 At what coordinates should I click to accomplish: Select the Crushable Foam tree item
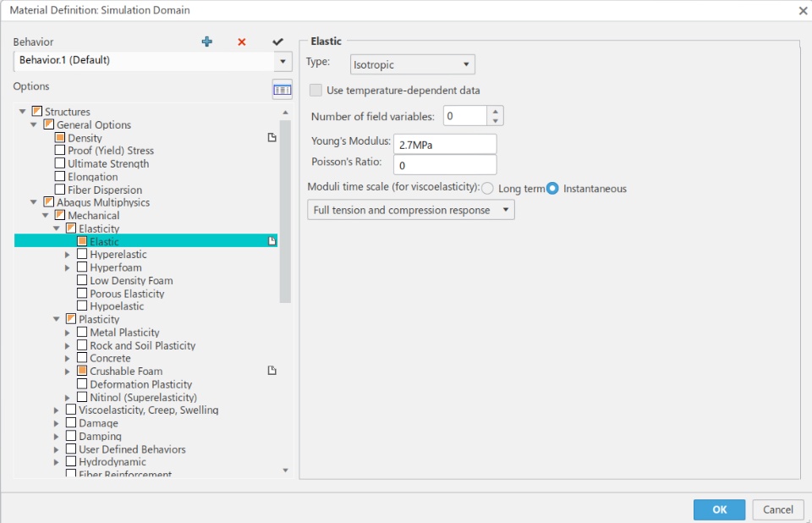point(126,372)
